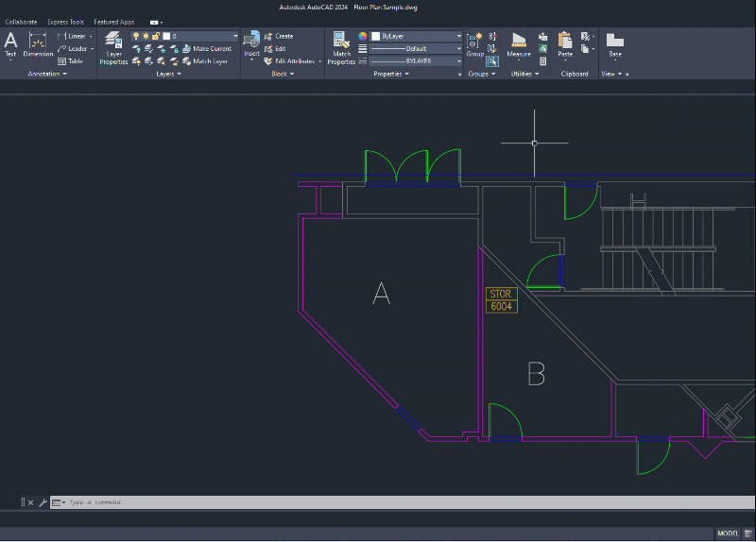Switch to the Featured Apps tab
The height and width of the screenshot is (542, 756).
pos(113,22)
